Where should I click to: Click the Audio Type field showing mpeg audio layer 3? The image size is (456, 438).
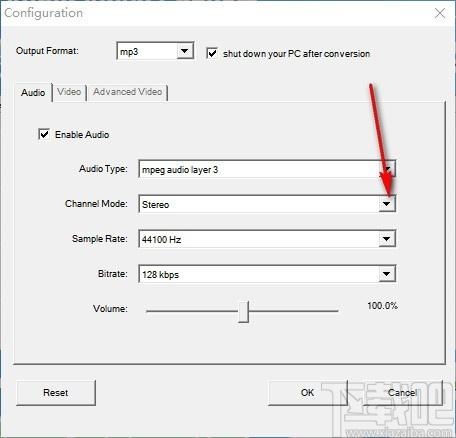267,169
